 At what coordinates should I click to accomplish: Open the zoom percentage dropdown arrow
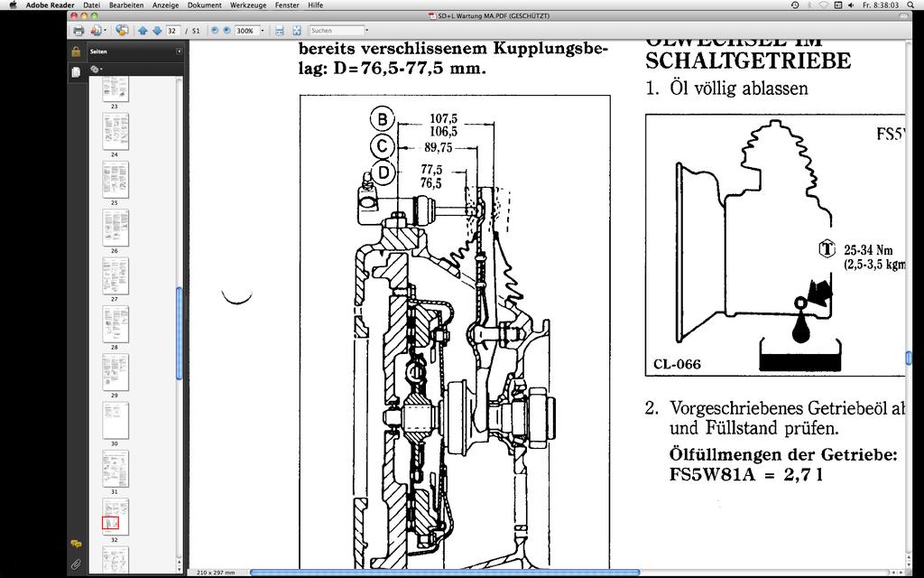(263, 31)
